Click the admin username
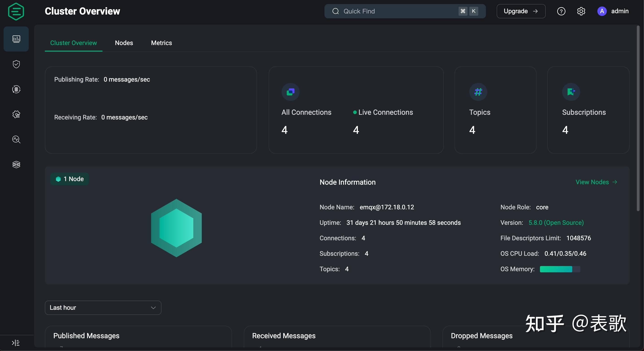 [620, 11]
